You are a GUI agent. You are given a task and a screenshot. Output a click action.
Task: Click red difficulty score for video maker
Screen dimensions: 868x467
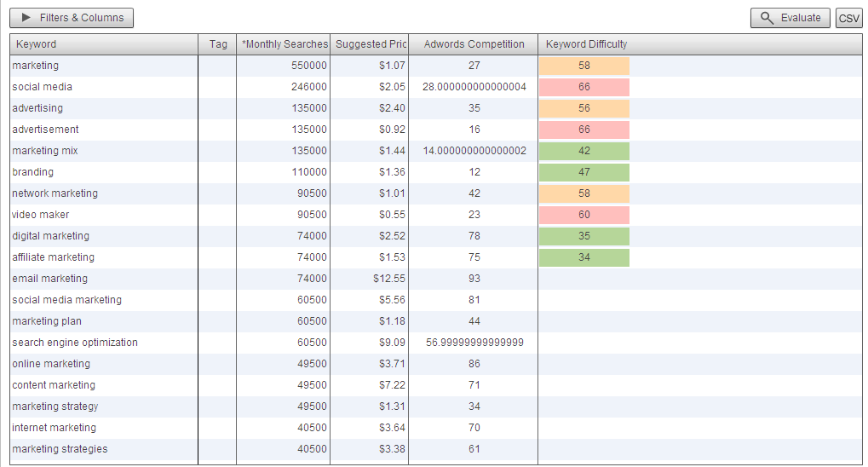click(x=583, y=215)
